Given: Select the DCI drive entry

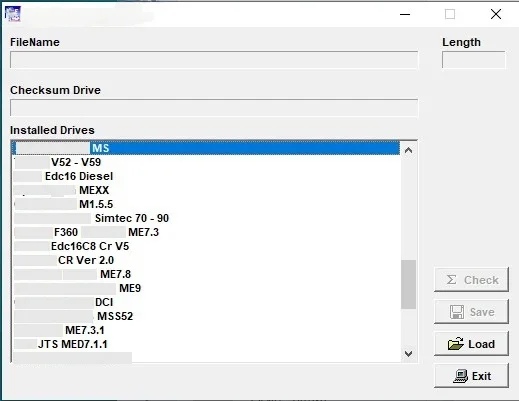Looking at the screenshot, I should (206, 302).
